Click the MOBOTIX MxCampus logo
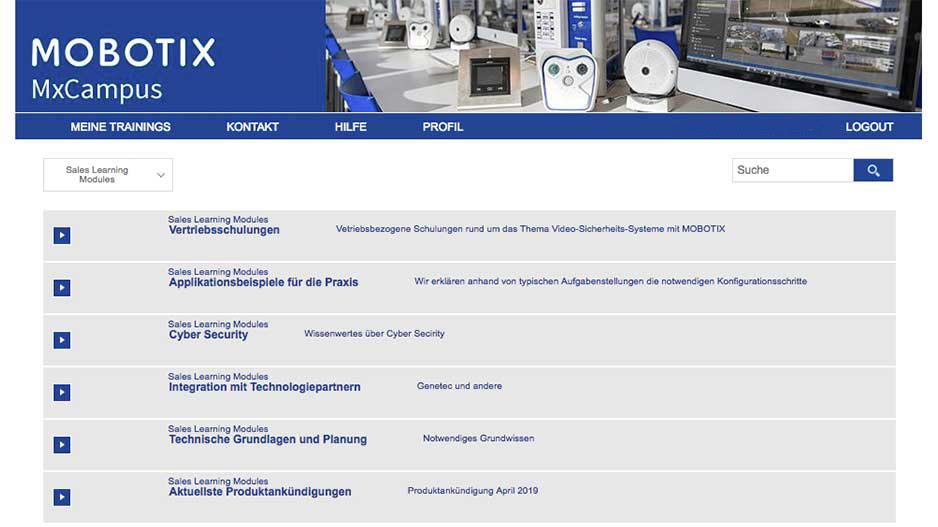This screenshot has height=527, width=938. 123,69
